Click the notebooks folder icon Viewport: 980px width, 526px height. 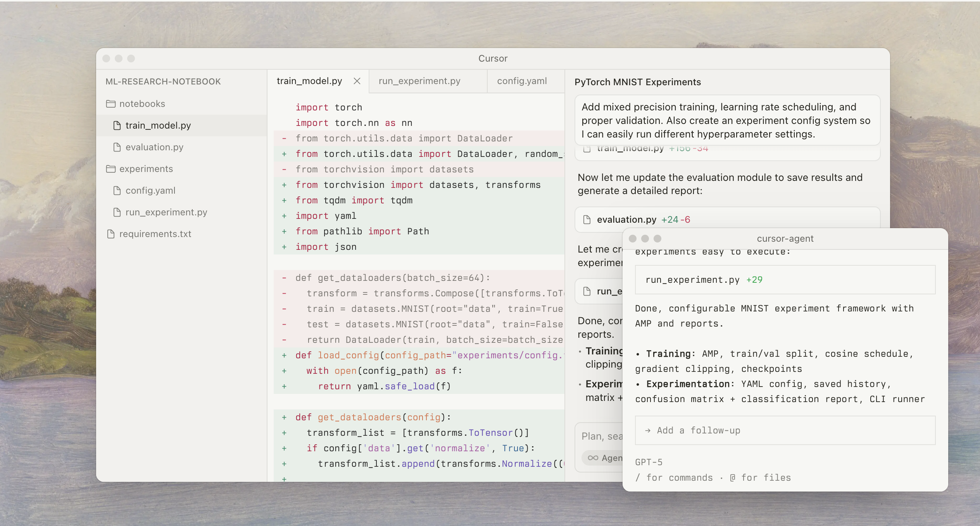tap(111, 104)
